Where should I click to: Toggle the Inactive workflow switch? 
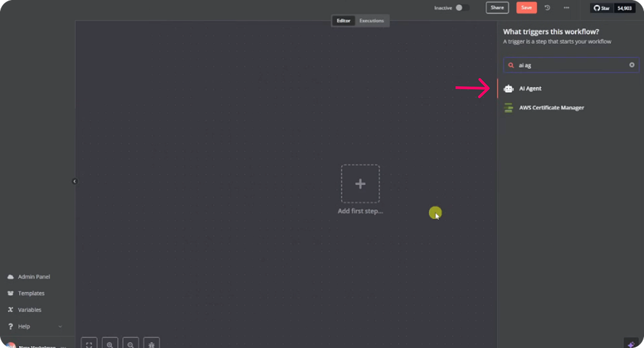(x=462, y=8)
